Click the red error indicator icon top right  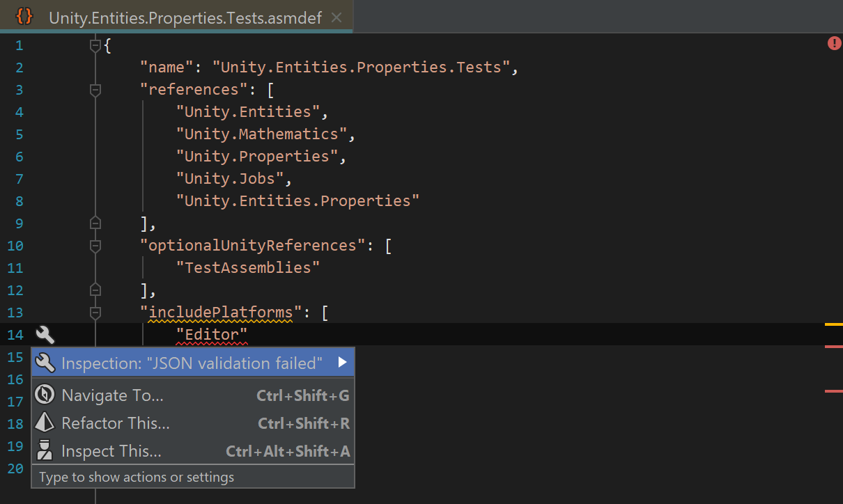pos(834,44)
